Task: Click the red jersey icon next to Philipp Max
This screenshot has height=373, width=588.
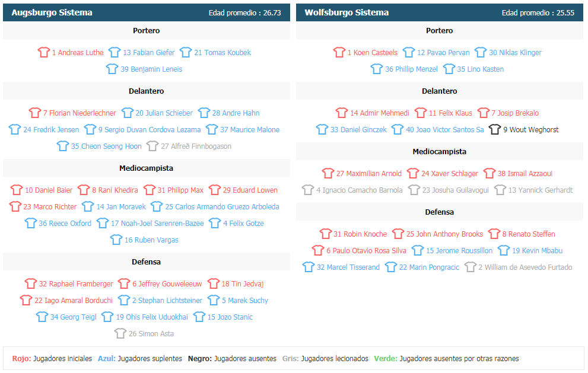Action: tap(150, 190)
